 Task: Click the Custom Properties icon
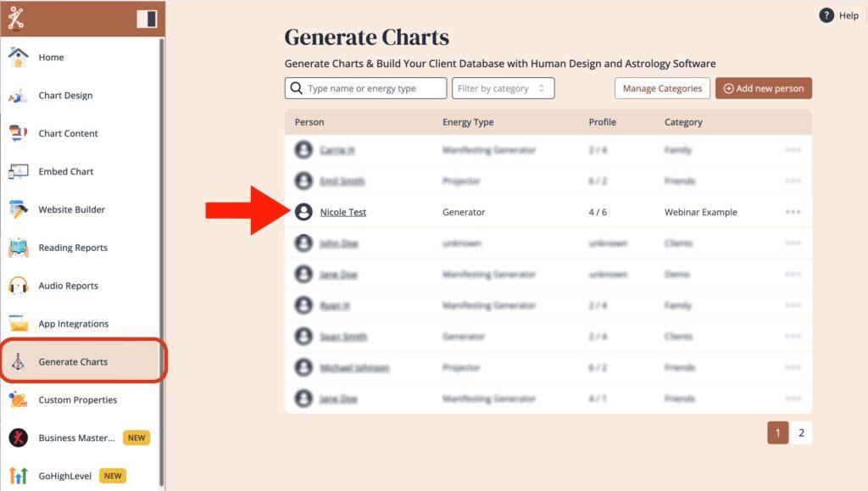pos(18,400)
